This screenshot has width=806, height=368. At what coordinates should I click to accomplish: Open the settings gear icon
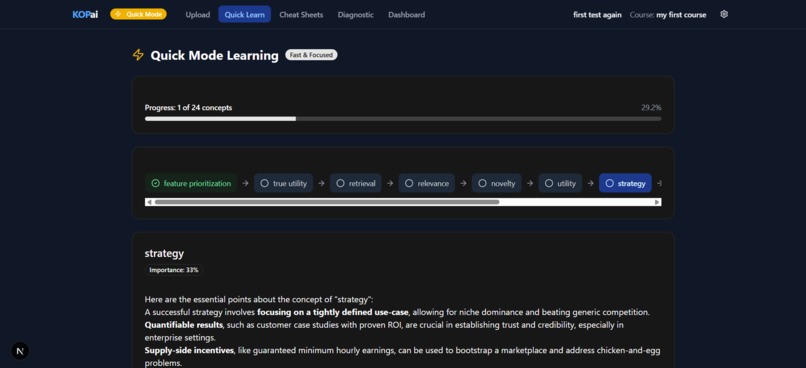[724, 14]
